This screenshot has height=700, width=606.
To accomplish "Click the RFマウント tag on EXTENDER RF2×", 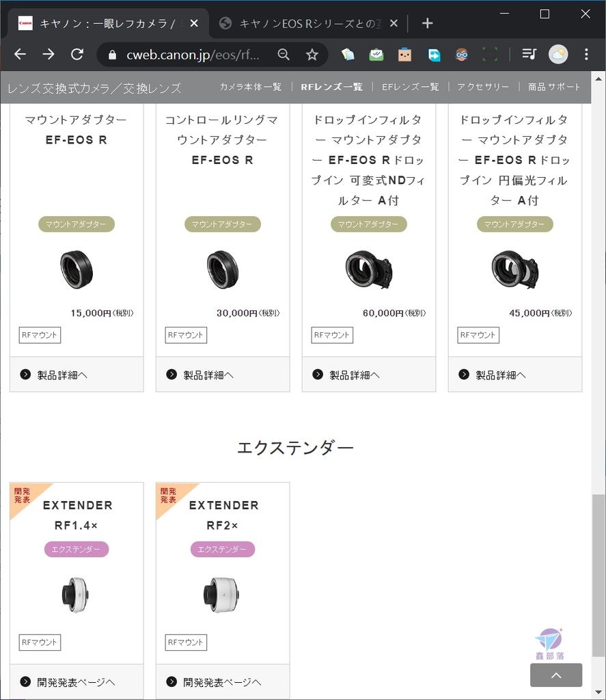I will [x=186, y=643].
